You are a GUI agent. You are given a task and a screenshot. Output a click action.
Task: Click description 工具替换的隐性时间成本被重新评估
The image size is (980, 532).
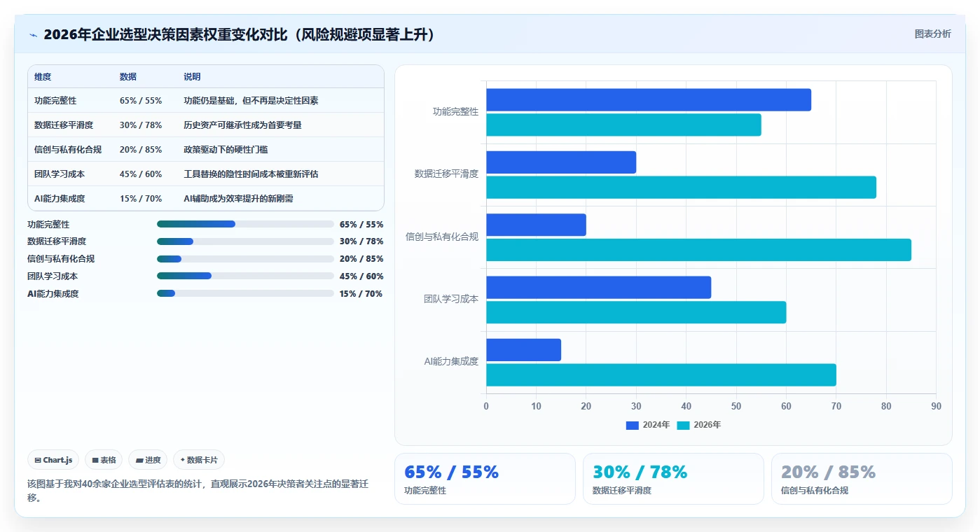251,174
